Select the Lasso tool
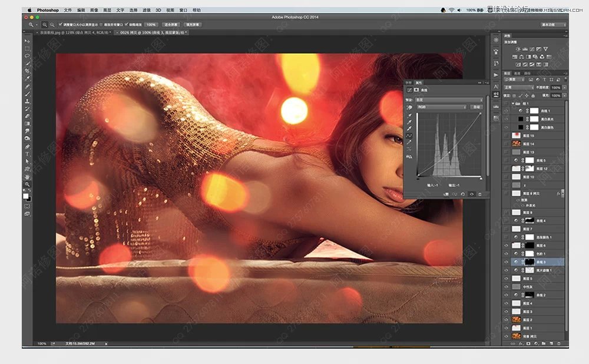Viewport: 589px width, 364px height. pos(27,56)
